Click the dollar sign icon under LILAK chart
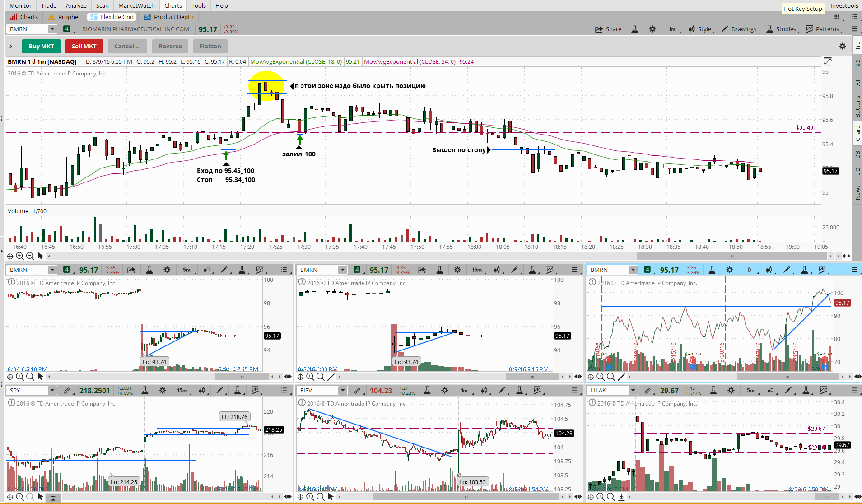The width and height of the screenshot is (862, 504). tap(621, 497)
